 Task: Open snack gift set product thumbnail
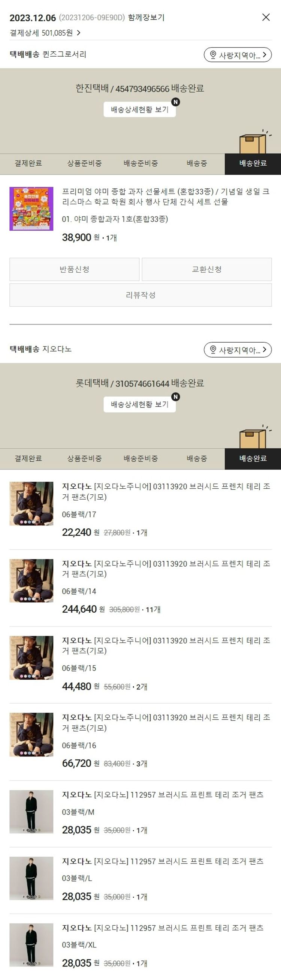coord(31,209)
